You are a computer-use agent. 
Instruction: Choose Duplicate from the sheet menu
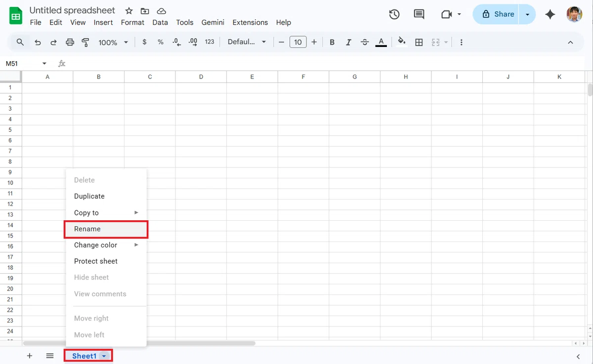[106, 196]
